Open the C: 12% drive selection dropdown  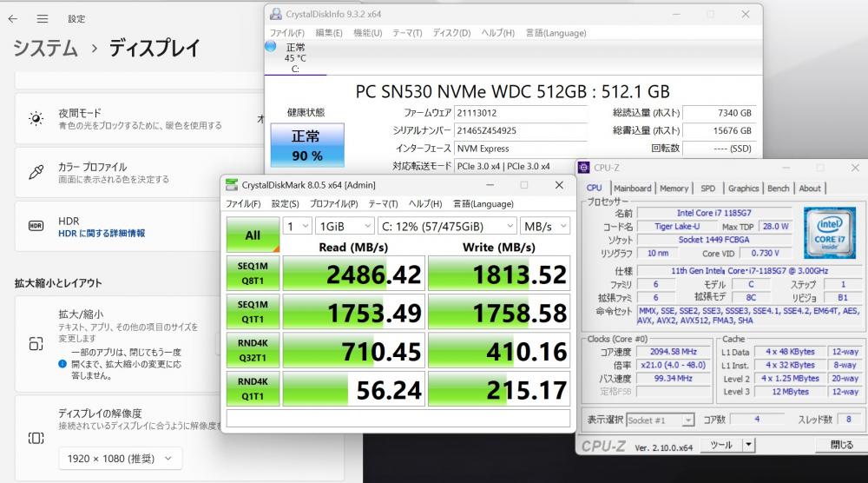tap(447, 226)
